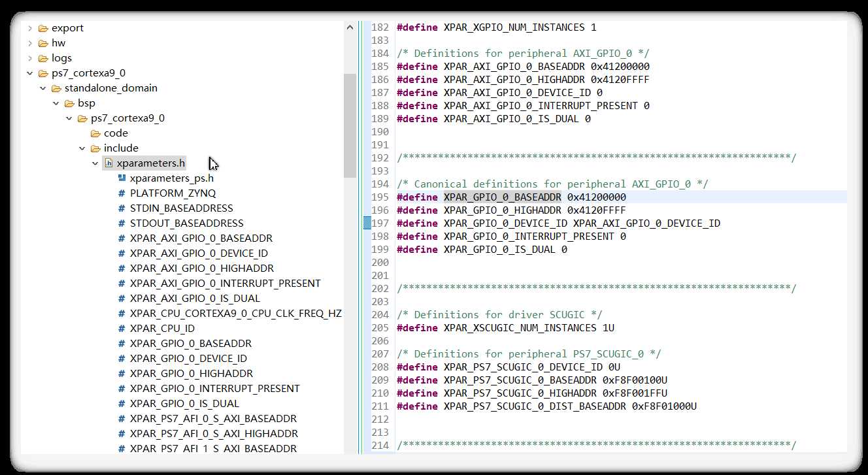Click XPAR_XGPIO_NUM_INSTANCES on line 182

514,27
